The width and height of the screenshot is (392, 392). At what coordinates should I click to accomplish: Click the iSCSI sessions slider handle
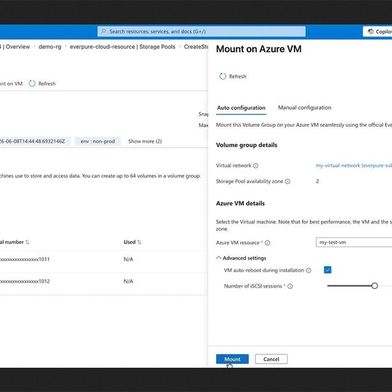(374, 286)
